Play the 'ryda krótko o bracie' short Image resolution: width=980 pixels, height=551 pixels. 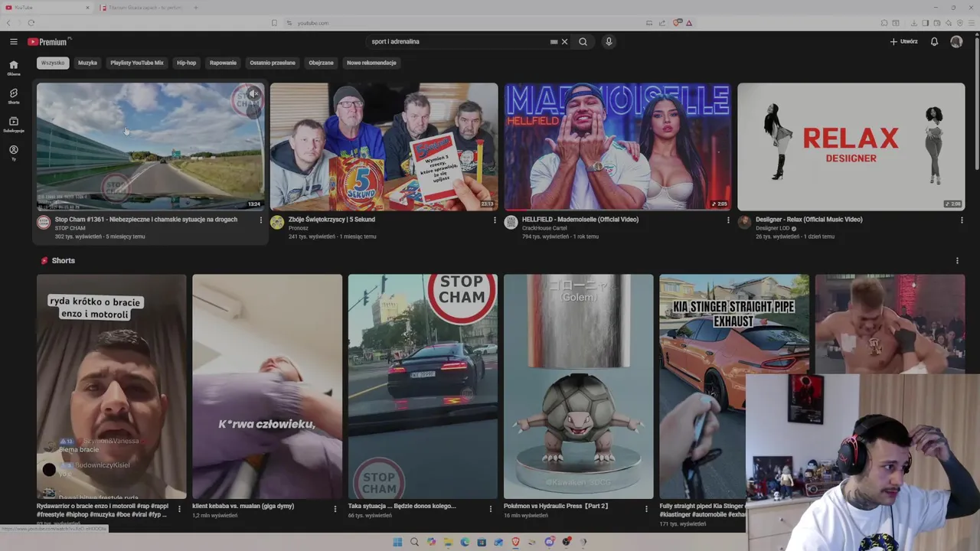pos(112,386)
